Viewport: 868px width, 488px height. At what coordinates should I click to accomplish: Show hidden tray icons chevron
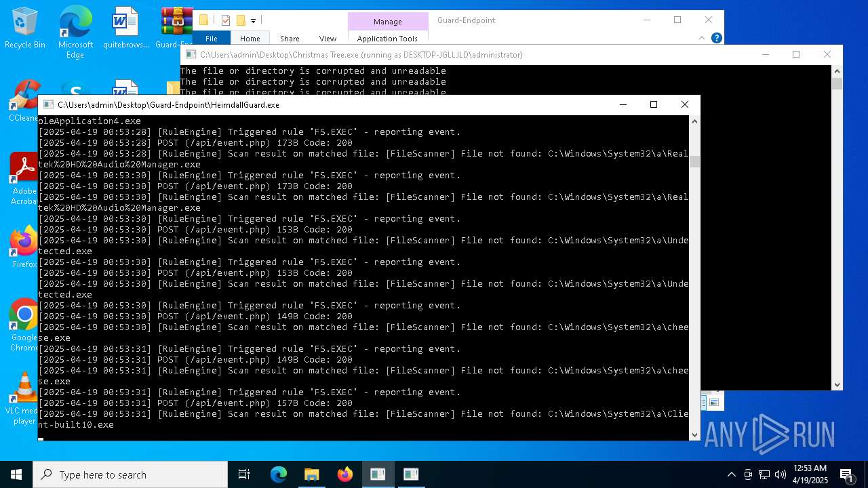(731, 474)
